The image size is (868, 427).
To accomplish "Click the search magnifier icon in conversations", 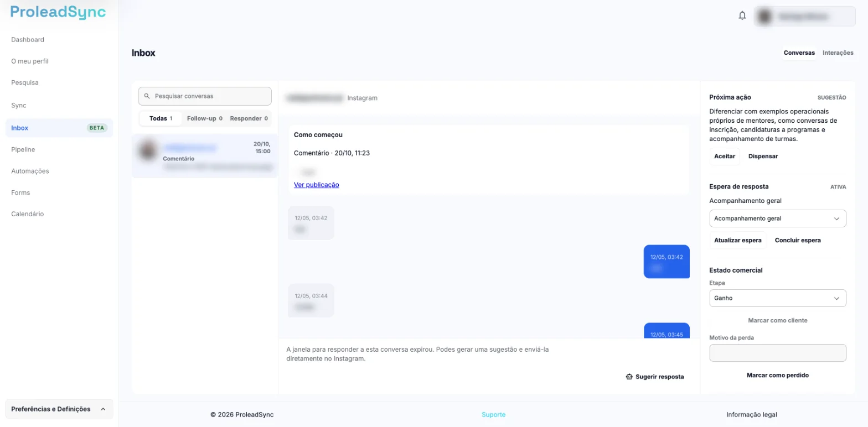I will pos(147,96).
